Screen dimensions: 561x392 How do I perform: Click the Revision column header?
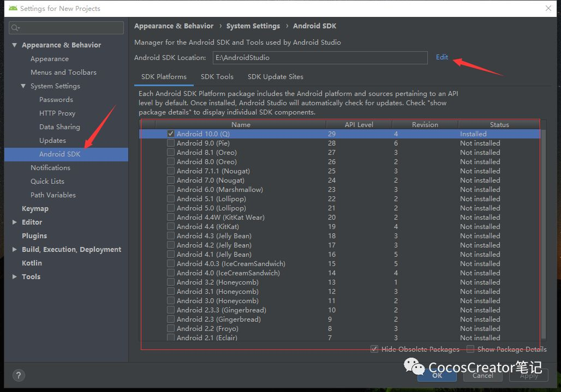tap(425, 124)
